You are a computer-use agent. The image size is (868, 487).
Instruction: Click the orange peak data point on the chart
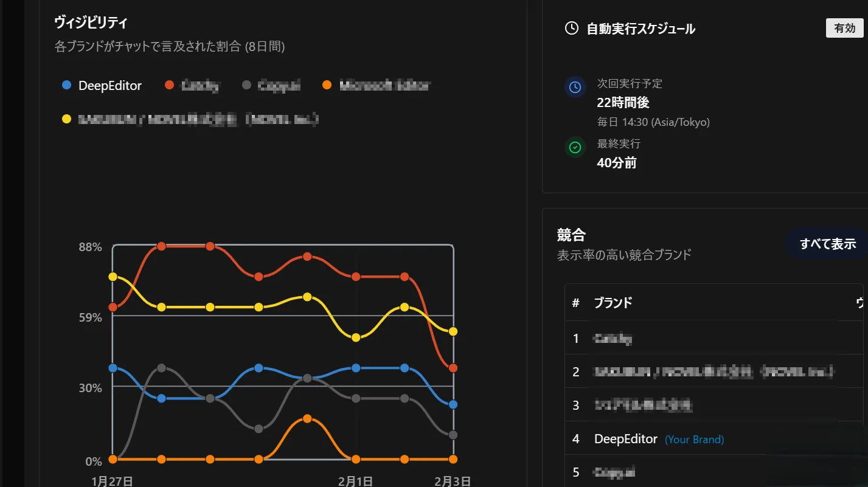pyautogui.click(x=306, y=417)
